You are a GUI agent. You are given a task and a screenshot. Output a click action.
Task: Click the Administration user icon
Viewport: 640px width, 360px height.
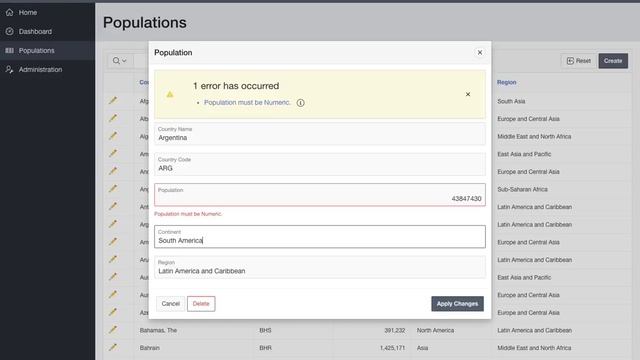click(x=9, y=69)
